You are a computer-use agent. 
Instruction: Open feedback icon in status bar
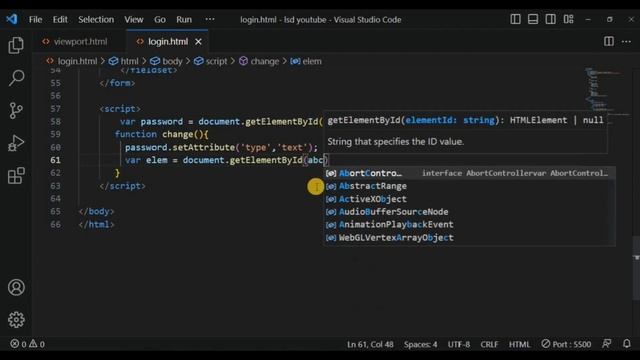(607, 344)
